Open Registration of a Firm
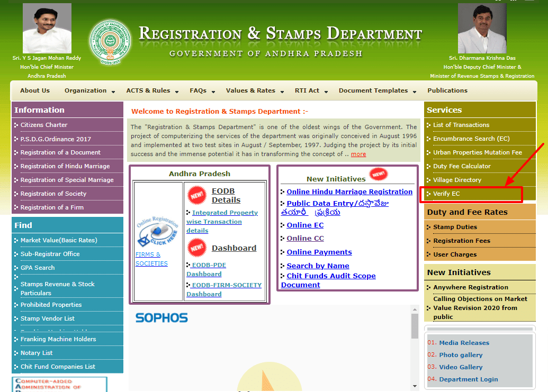This screenshot has height=392, width=548. pyautogui.click(x=52, y=207)
